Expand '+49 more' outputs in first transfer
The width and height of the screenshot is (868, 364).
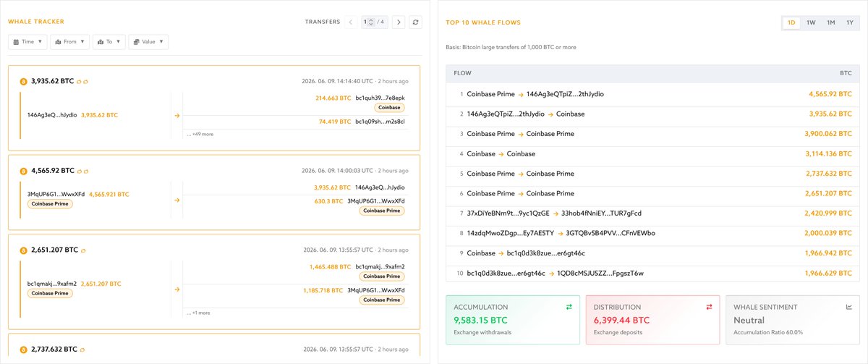(x=200, y=134)
